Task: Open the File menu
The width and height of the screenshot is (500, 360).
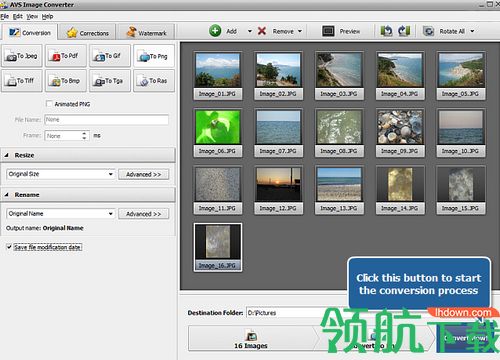Action: click(4, 16)
